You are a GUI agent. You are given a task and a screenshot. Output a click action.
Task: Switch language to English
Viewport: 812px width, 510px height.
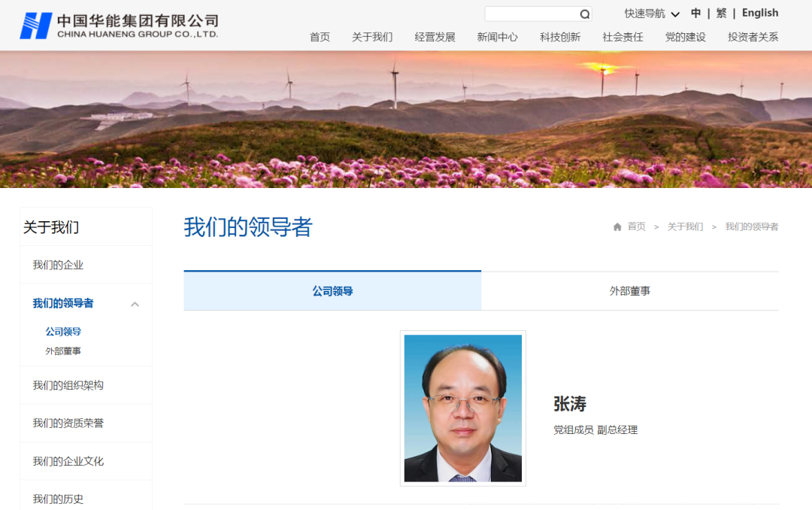click(759, 13)
